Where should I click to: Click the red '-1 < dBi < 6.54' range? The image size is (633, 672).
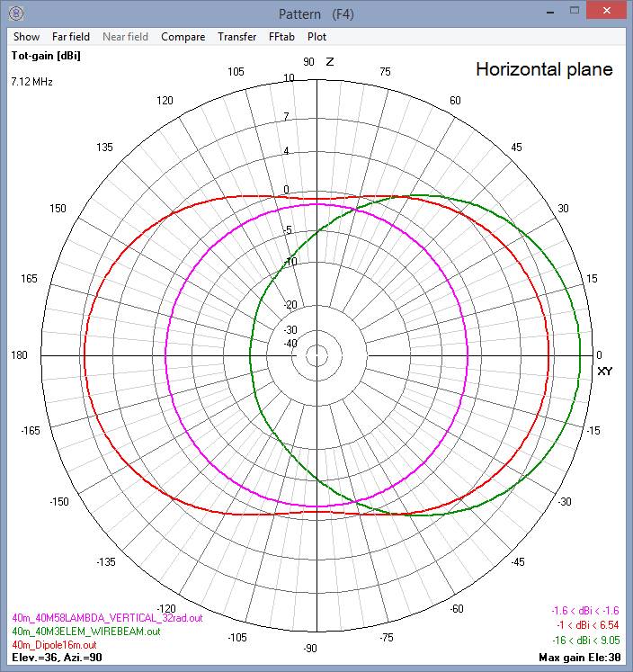(x=588, y=625)
